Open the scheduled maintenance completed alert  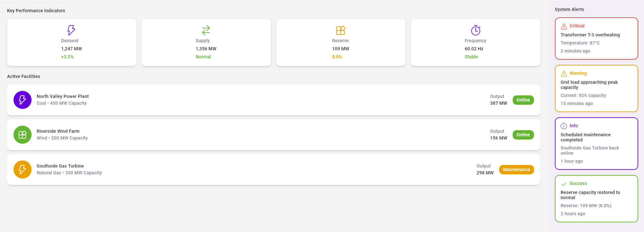(x=585, y=137)
